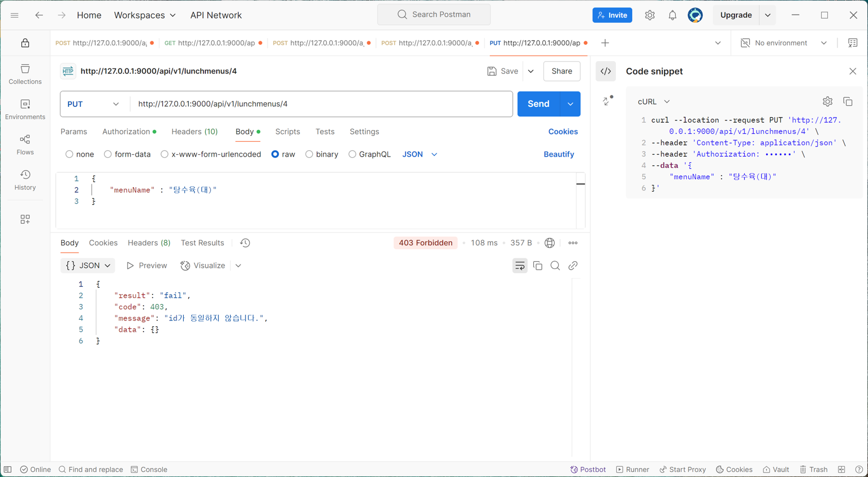Open the No environment selector
This screenshot has width=868, height=477.
point(783,43)
